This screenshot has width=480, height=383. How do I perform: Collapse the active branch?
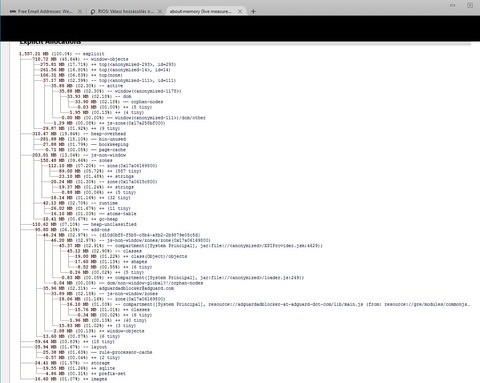[87, 86]
